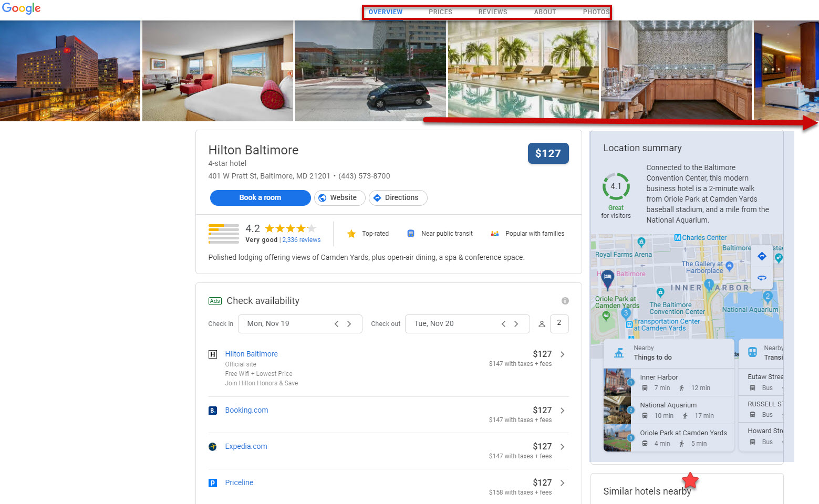Click the Baltimore Convention Center map pin
This screenshot has height=504, width=819.
coord(660,292)
